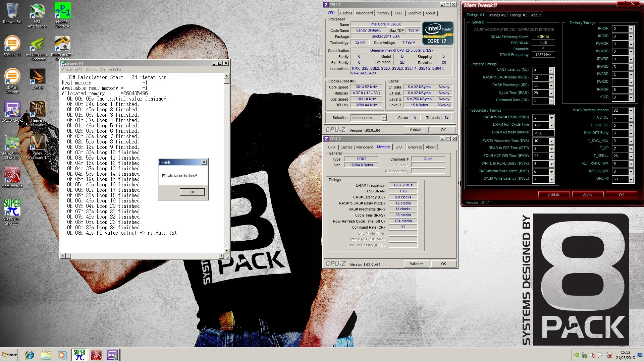
Task: Expand CAS# Latency (CL) dropdown in MemTweakIt
Action: (x=551, y=70)
